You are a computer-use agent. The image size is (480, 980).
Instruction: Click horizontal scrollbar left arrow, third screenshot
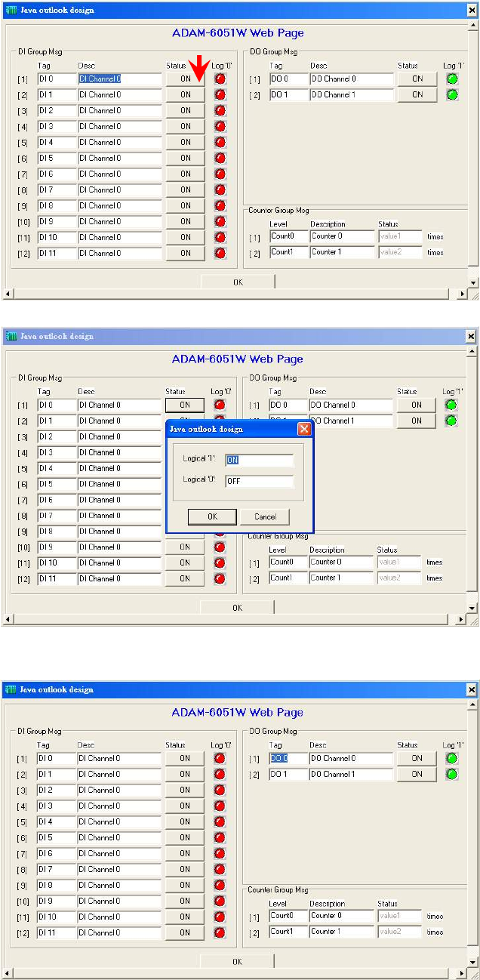click(x=8, y=974)
